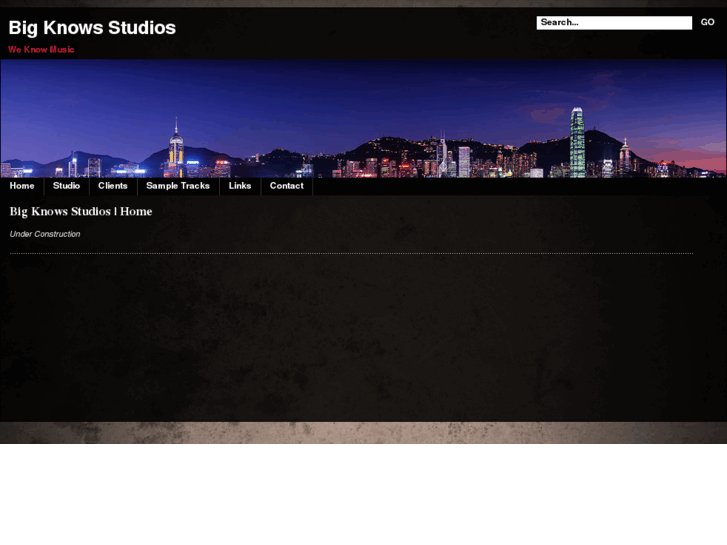Open the Links page

tap(240, 186)
